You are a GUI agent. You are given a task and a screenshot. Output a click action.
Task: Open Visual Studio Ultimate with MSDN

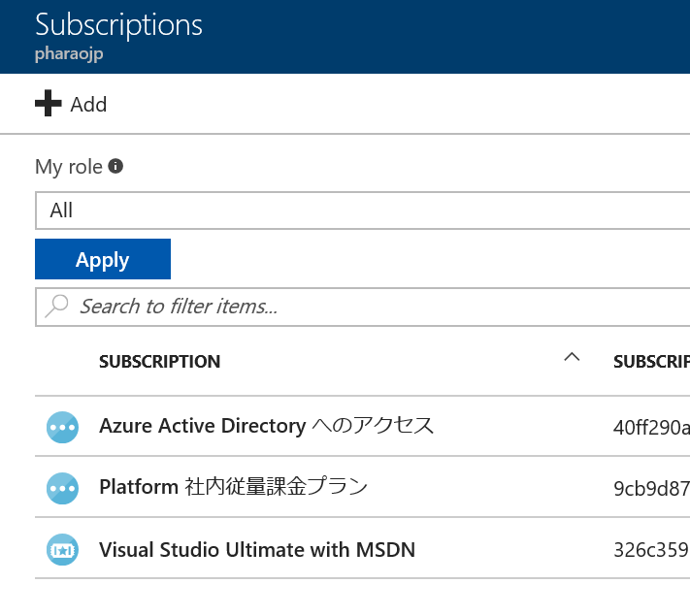coord(257,550)
